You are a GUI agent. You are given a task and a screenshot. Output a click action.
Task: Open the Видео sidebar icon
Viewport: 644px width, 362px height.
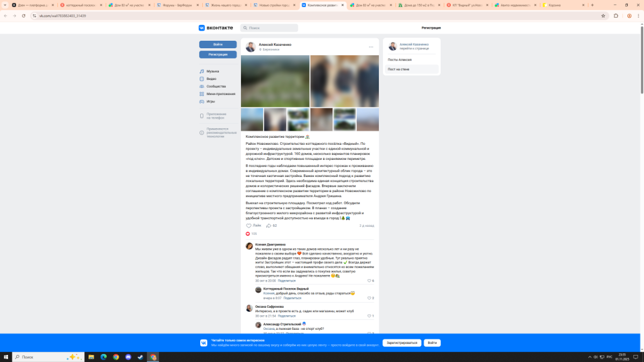point(202,79)
